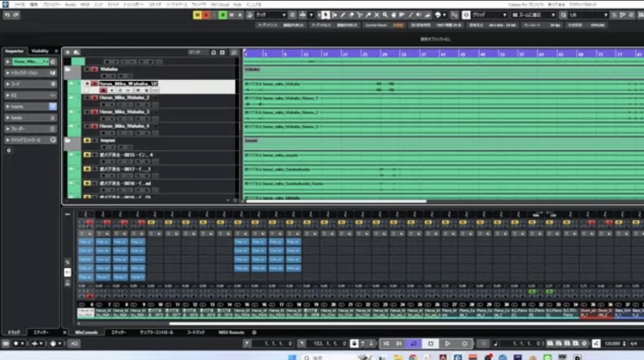
Task: Open the Audio menu in menu bar
Action: (70, 4)
